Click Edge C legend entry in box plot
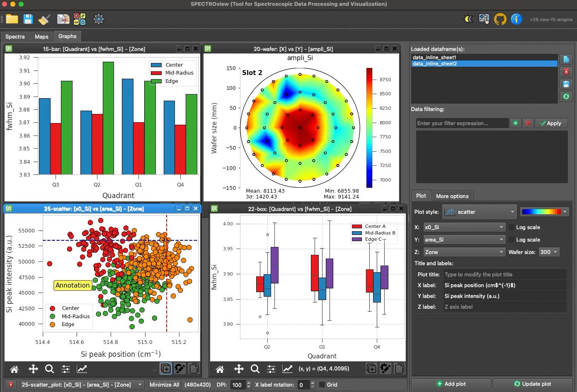Viewport: 577px width, 392px height. (x=367, y=239)
